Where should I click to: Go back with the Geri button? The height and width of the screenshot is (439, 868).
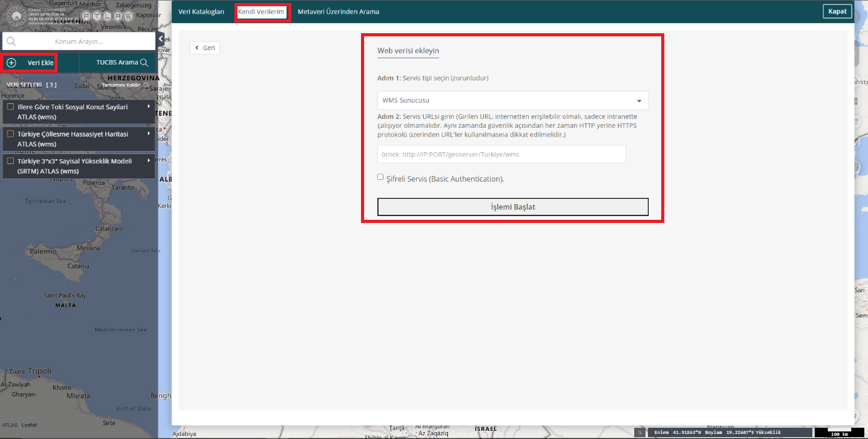(205, 48)
